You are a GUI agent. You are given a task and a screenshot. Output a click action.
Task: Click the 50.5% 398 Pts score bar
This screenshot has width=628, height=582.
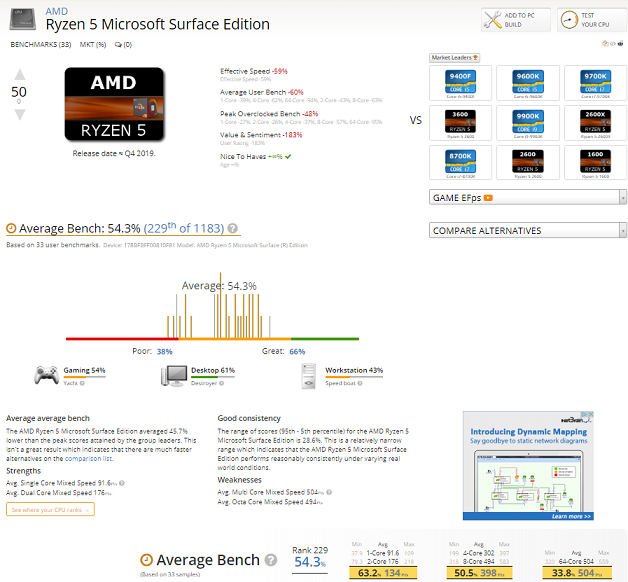479,573
